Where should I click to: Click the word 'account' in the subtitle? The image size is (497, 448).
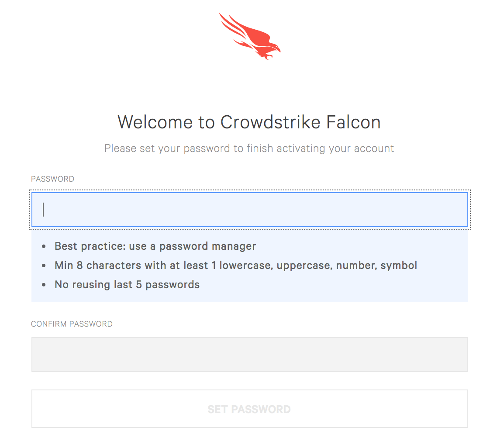tap(374, 148)
